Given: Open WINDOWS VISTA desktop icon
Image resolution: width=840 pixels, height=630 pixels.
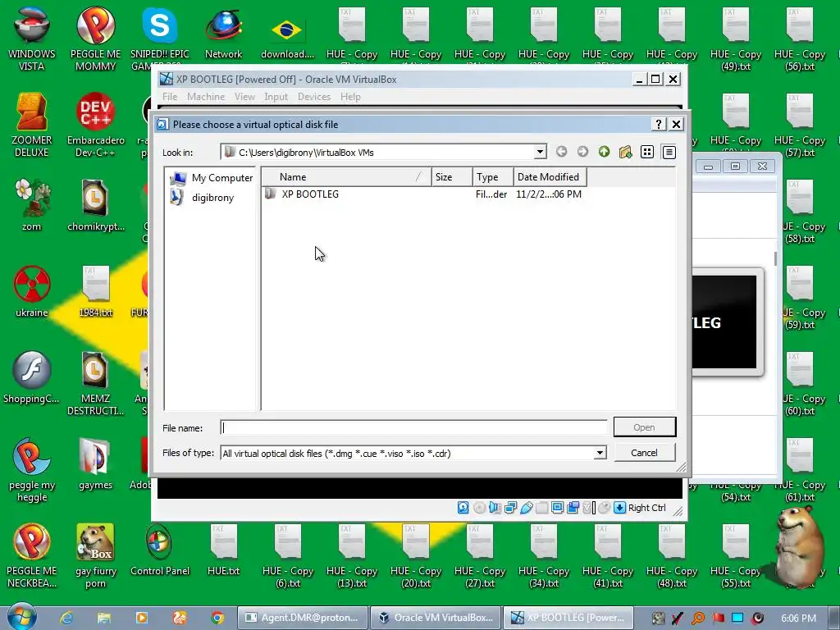Looking at the screenshot, I should (x=32, y=39).
